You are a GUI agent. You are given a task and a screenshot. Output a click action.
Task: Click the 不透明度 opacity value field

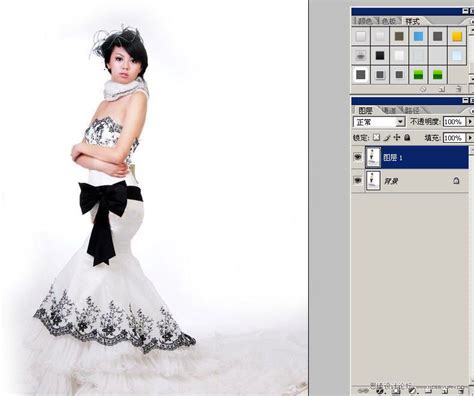(454, 122)
